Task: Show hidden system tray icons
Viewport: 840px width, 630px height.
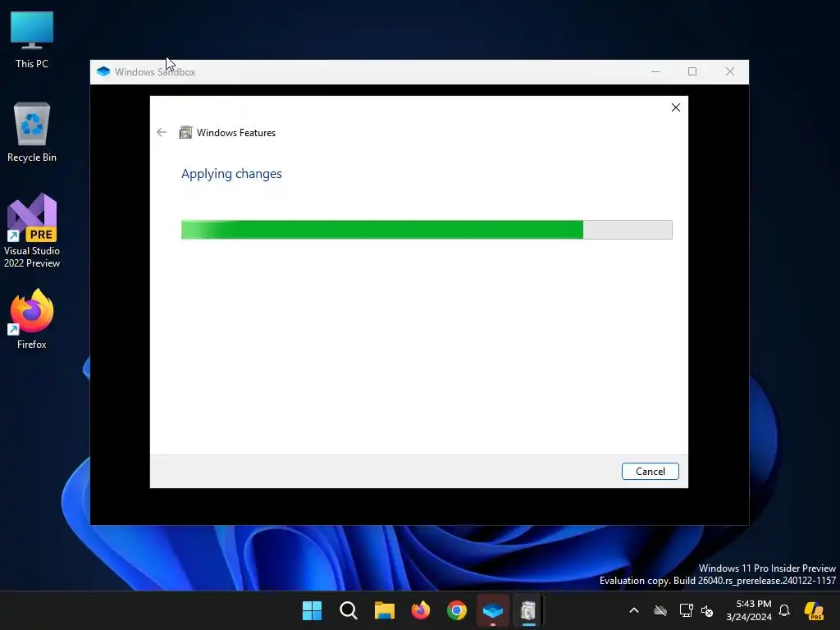Action: click(x=634, y=610)
